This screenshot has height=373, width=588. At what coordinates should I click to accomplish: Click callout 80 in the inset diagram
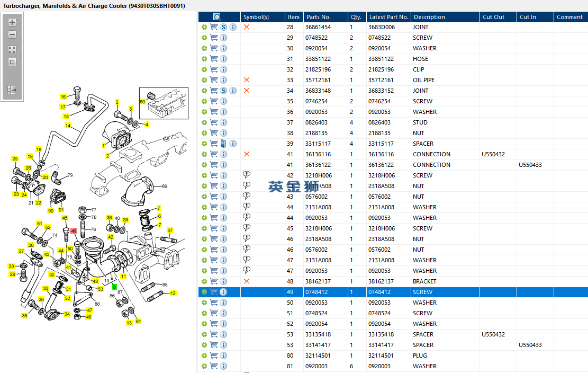pyautogui.click(x=142, y=102)
